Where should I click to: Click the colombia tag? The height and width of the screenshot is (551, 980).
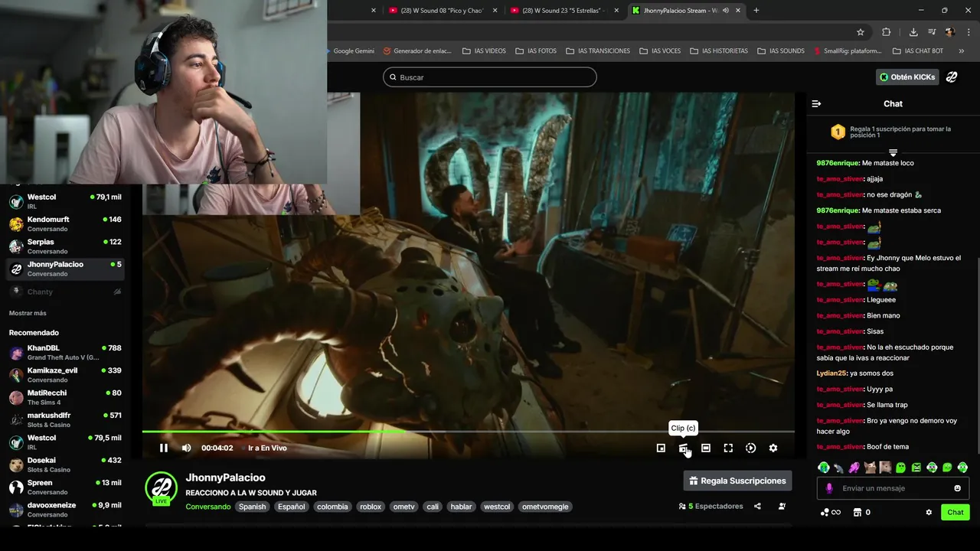pos(332,507)
